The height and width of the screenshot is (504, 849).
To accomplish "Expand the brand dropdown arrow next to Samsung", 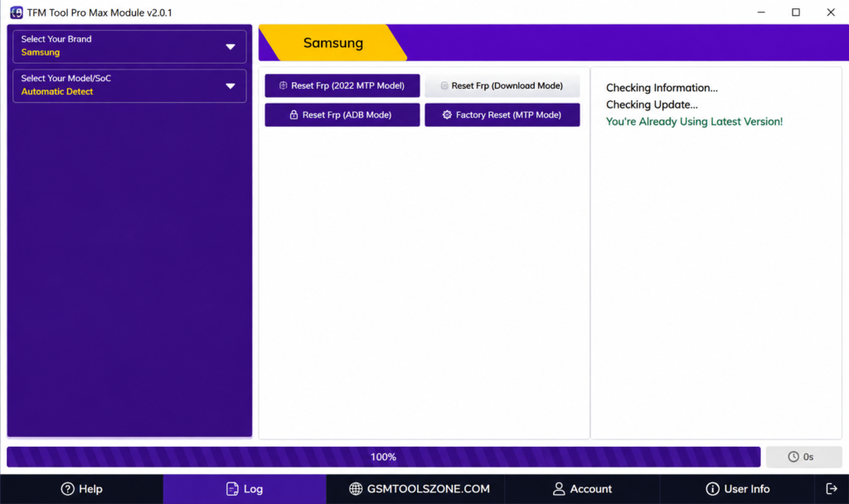I will [230, 47].
